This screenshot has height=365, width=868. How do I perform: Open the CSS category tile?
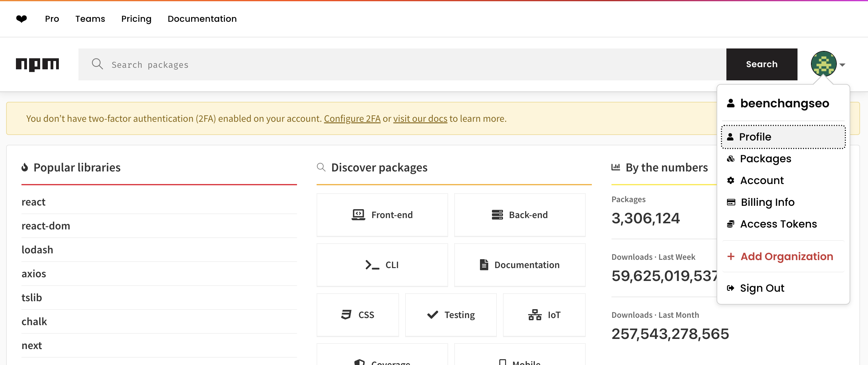coord(357,315)
